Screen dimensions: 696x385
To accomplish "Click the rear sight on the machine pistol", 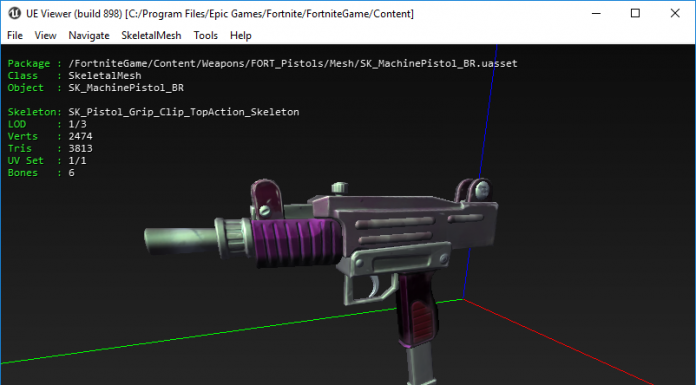I will [x=475, y=190].
